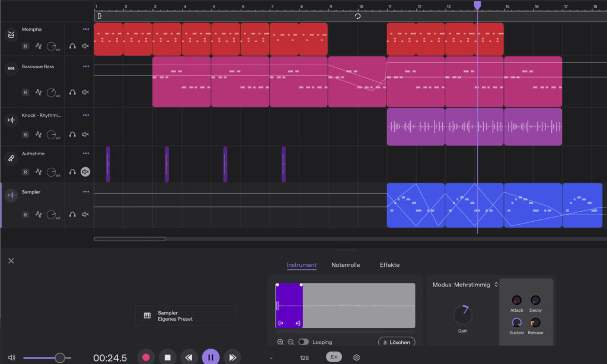Screen dimensions: 607x364
Task: Click the Release knob
Action: (x=535, y=323)
